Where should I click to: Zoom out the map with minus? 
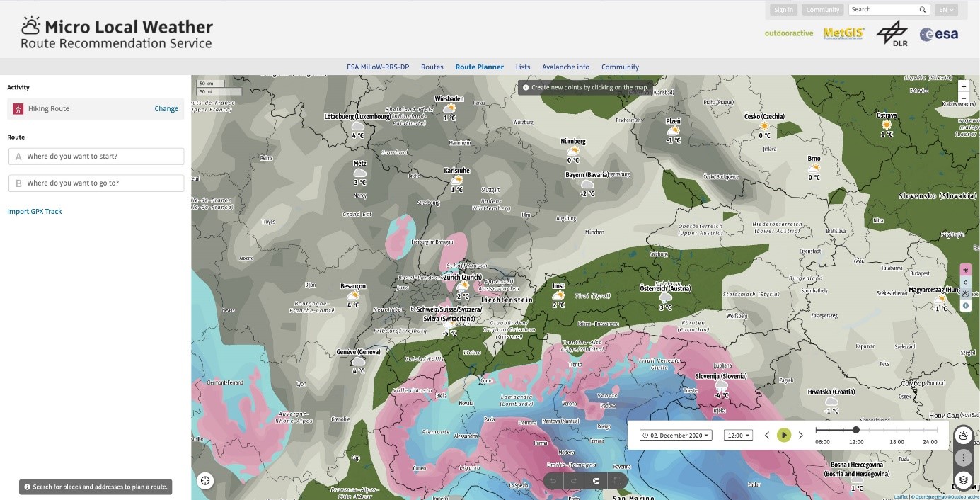pos(963,98)
